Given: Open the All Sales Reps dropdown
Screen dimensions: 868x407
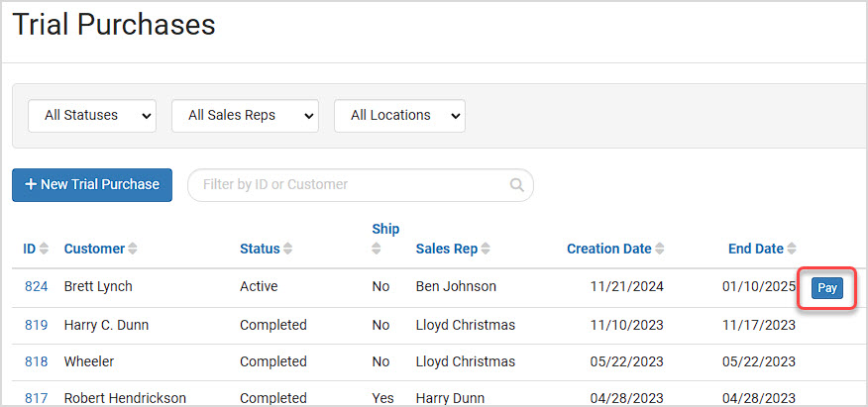Looking at the screenshot, I should [245, 116].
